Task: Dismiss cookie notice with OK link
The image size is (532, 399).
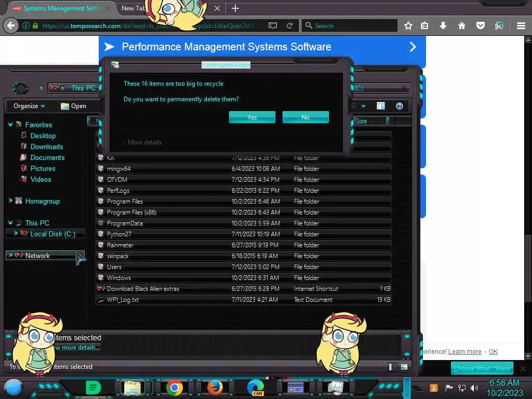Action: pyautogui.click(x=493, y=352)
